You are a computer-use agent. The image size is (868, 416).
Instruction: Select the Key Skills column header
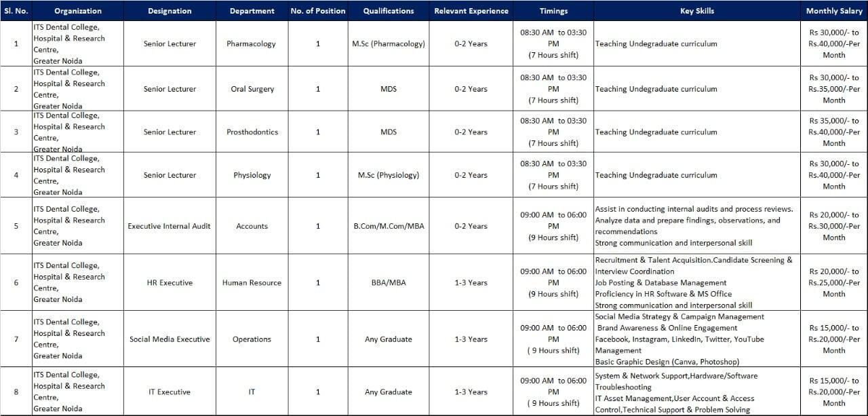[x=696, y=11]
